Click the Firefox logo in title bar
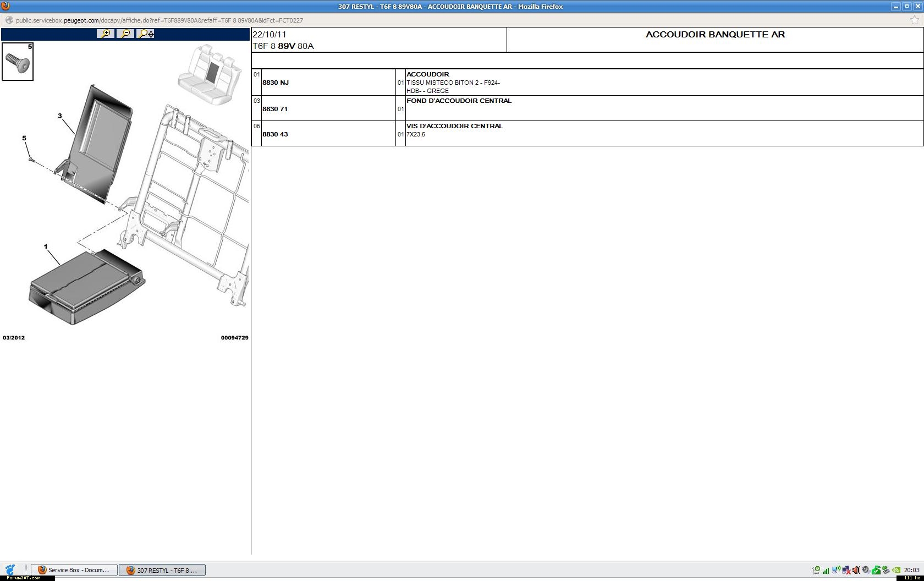Viewport: 924px width, 581px height. click(5, 6)
